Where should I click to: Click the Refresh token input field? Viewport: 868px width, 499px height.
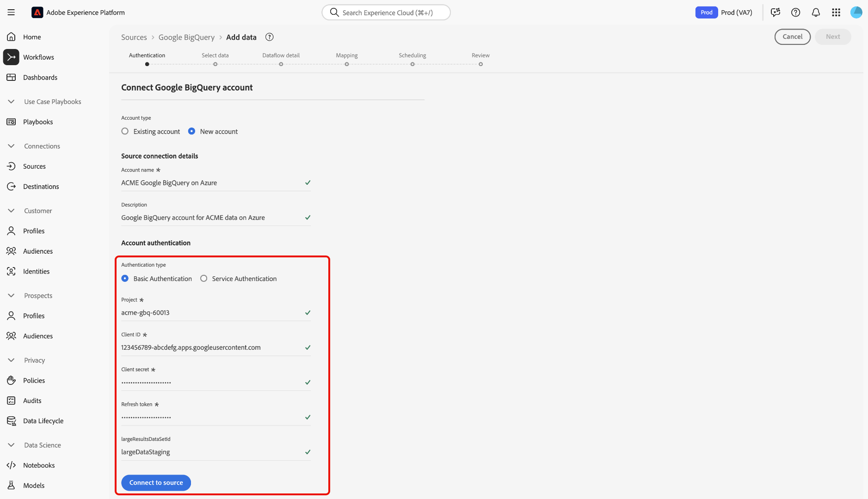click(216, 417)
